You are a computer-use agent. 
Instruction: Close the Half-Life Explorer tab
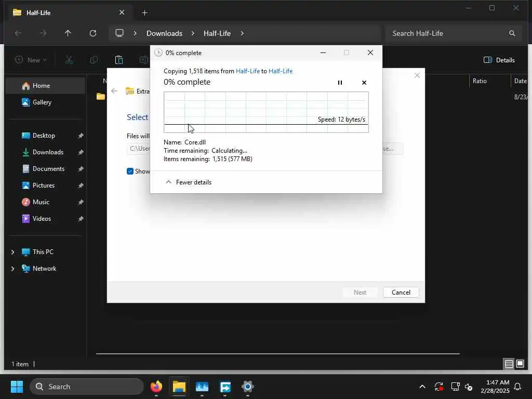coord(122,12)
